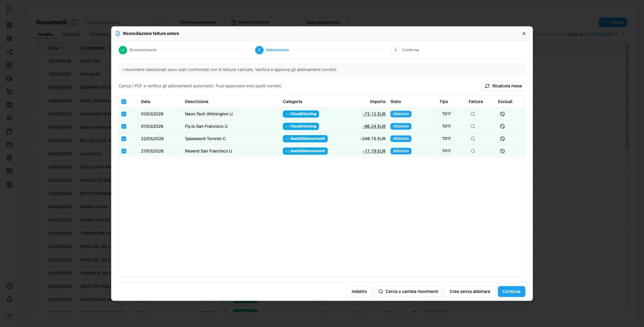Image resolution: width=644 pixels, height=327 pixels.
Task: Click the -72.12 EUR amount
Action: [374, 114]
